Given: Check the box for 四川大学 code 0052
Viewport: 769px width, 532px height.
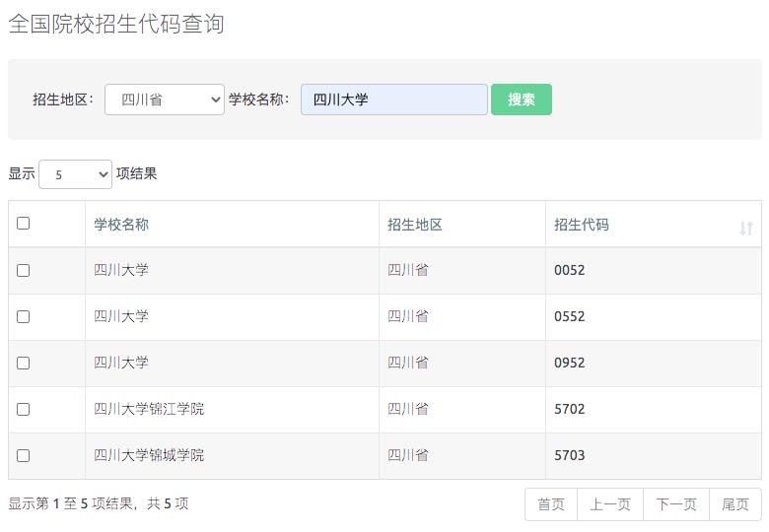Looking at the screenshot, I should click(x=23, y=270).
